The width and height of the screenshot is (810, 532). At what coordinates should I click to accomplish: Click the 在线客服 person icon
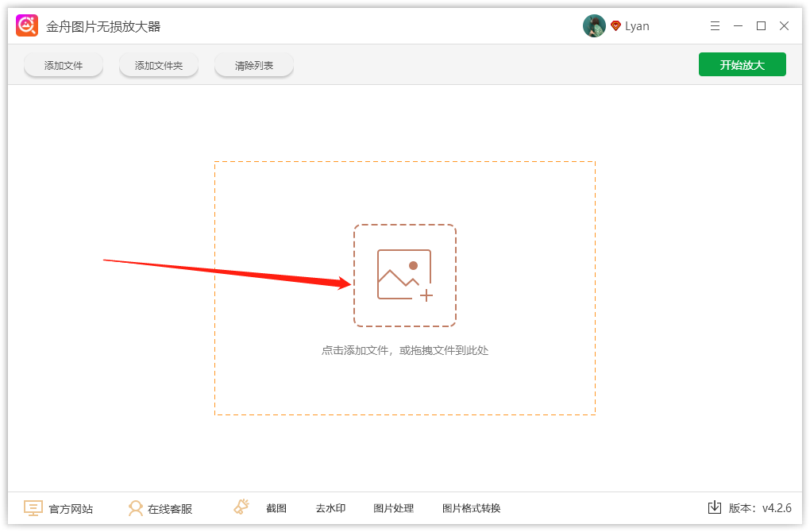click(135, 508)
